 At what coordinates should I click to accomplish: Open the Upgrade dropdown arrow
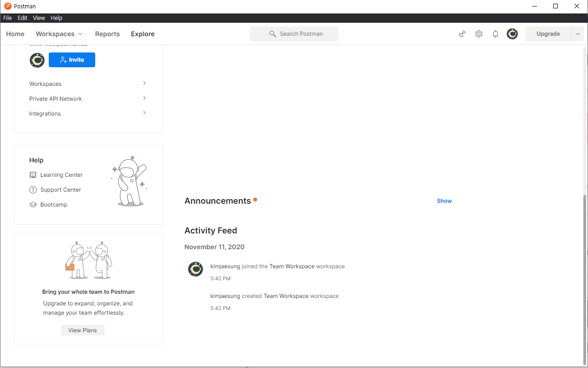click(x=578, y=34)
